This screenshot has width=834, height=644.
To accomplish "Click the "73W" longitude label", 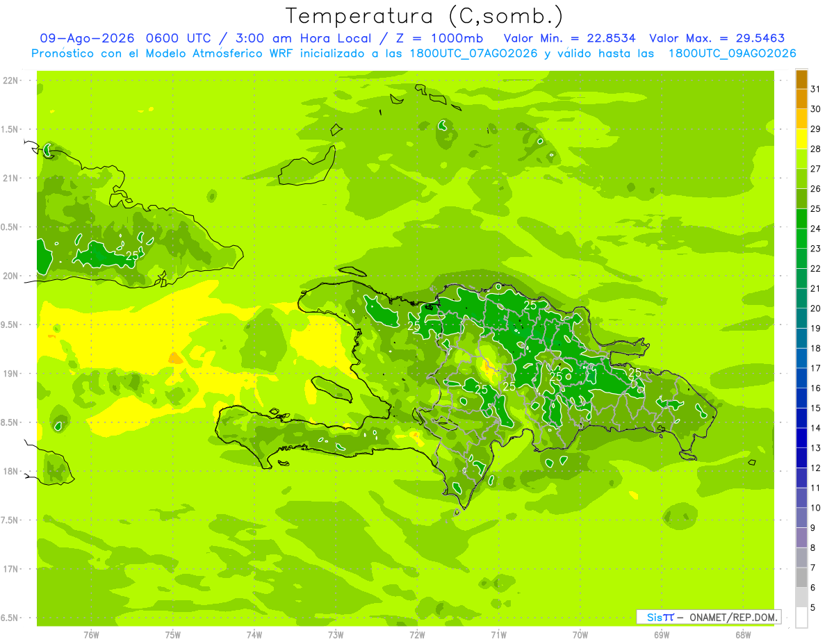I will pos(336,636).
